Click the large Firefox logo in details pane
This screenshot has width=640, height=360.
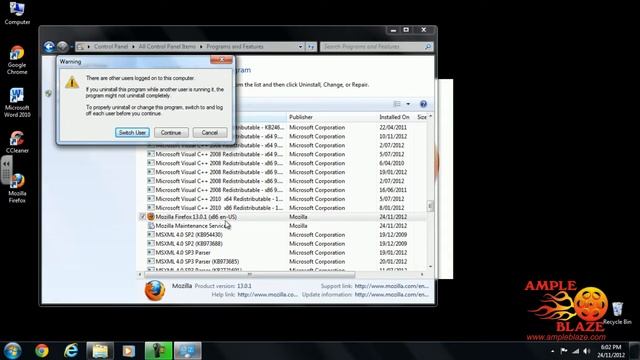pos(155,290)
